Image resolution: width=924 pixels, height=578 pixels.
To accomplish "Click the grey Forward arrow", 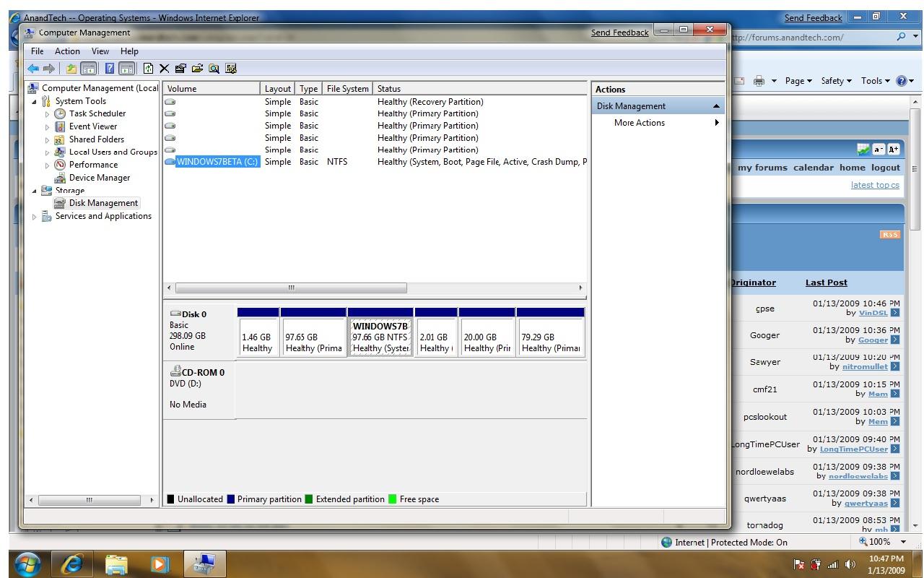I will click(x=49, y=69).
